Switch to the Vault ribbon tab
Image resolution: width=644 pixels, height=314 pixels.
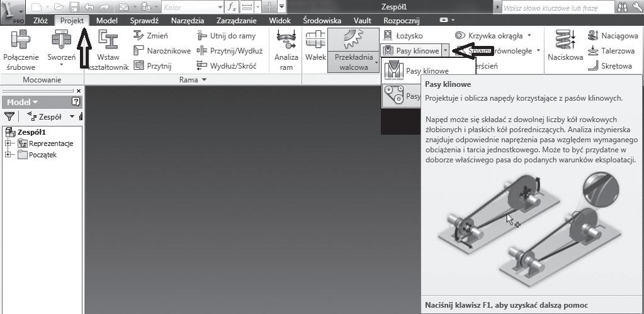[x=362, y=21]
